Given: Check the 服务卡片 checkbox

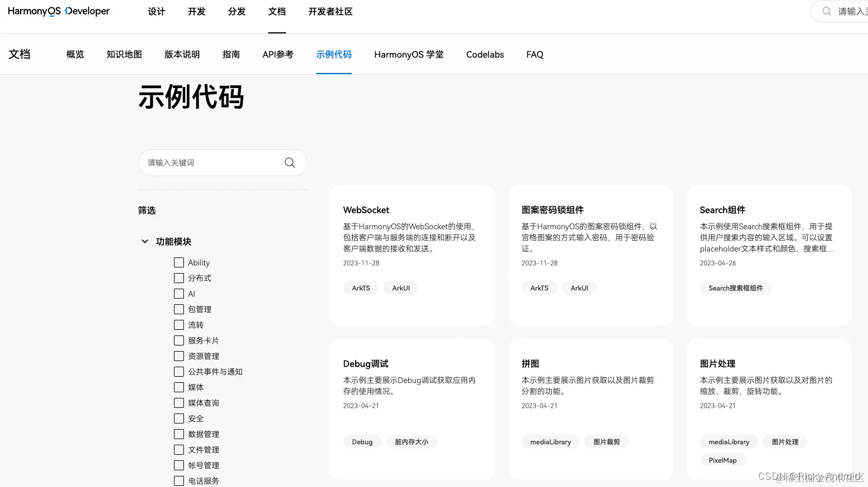Looking at the screenshot, I should (x=179, y=340).
